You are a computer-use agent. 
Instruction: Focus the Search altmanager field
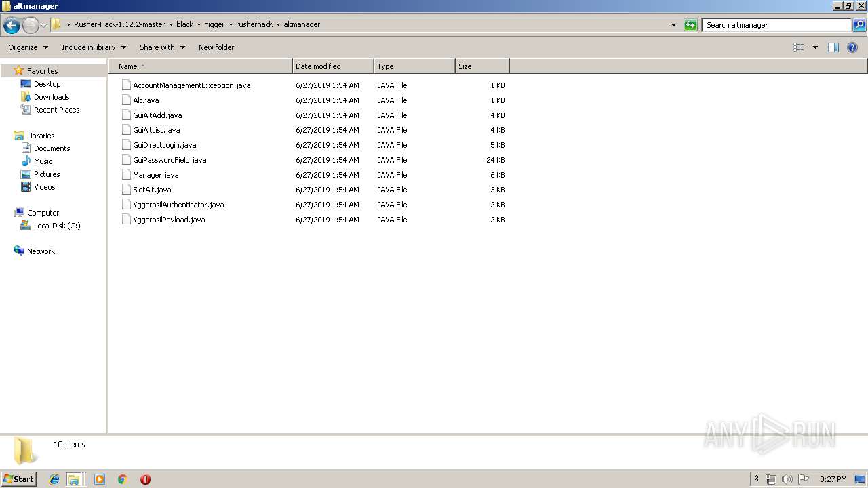[776, 25]
